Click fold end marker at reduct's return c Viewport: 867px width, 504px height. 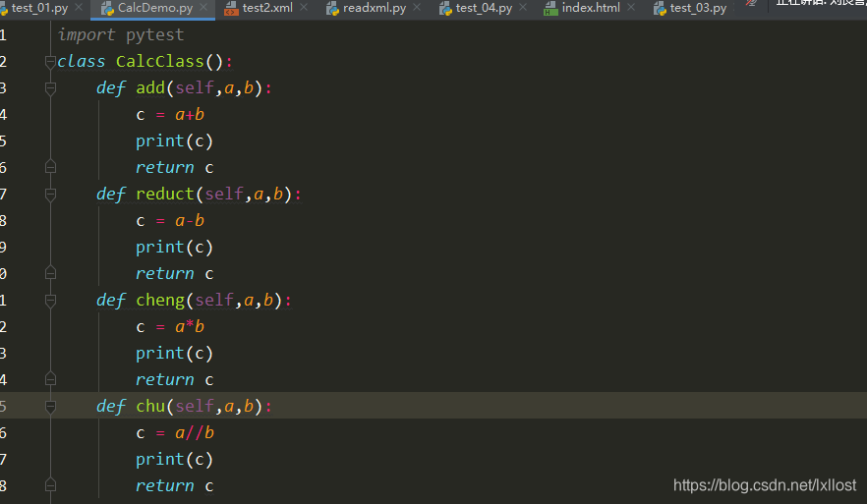(50, 273)
